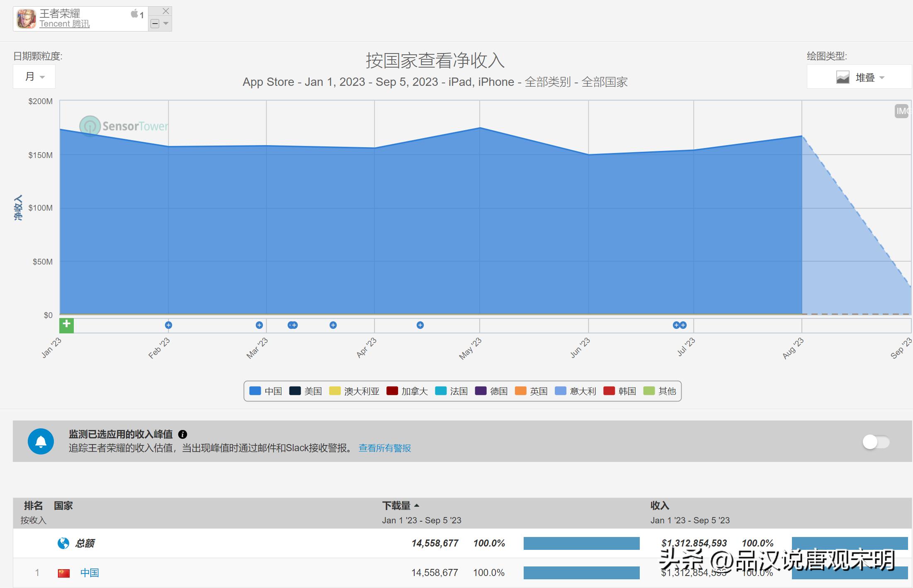The height and width of the screenshot is (588, 913).
Task: Hide the 中国 series via its legend entry
Action: click(x=272, y=391)
